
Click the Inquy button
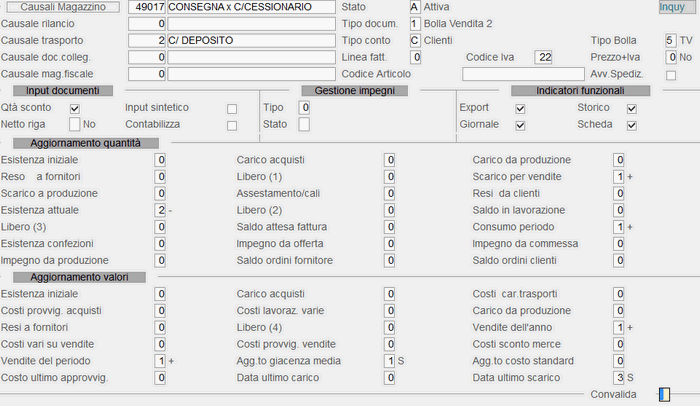[677, 7]
